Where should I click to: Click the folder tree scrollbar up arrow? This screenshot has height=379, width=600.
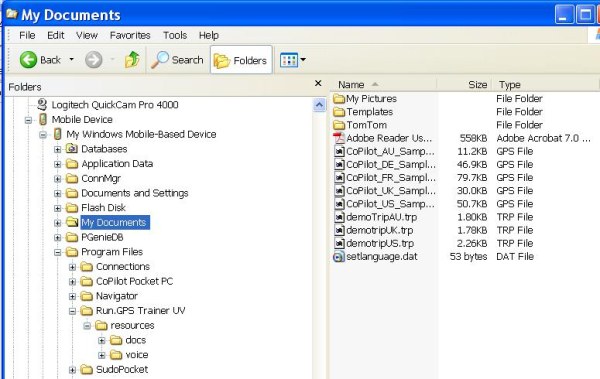point(320,105)
